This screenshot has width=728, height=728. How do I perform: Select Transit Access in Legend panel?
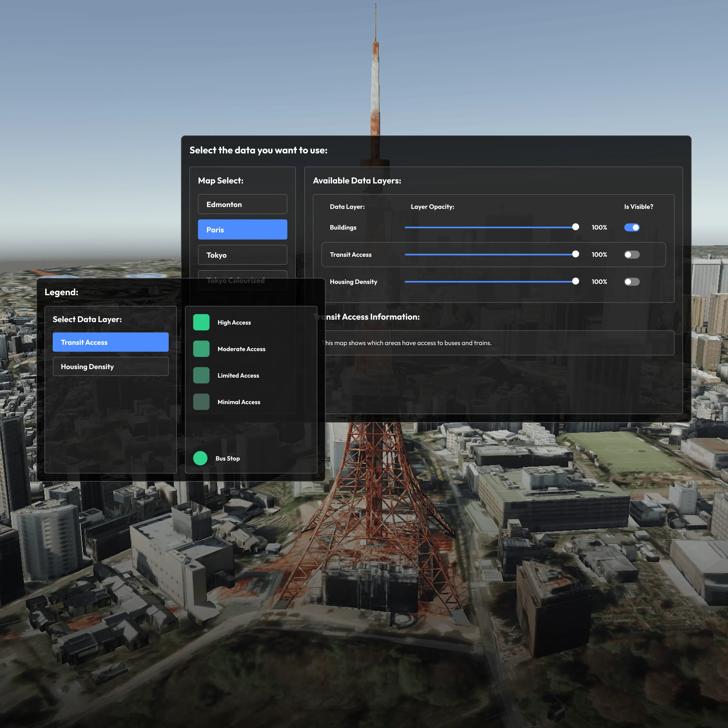point(110,342)
